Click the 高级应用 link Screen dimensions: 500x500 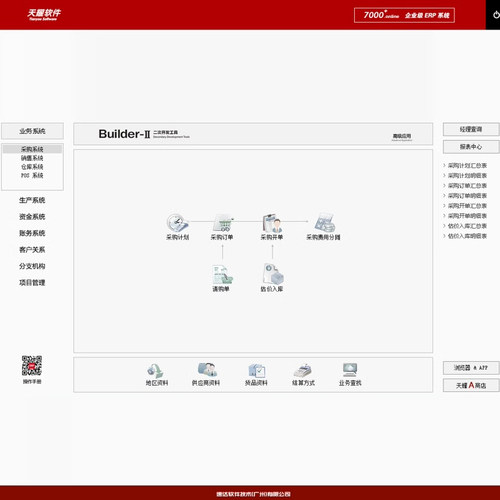click(x=402, y=137)
